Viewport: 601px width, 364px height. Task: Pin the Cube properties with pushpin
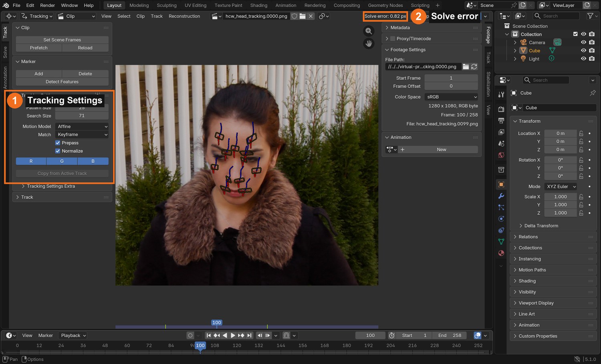593,93
